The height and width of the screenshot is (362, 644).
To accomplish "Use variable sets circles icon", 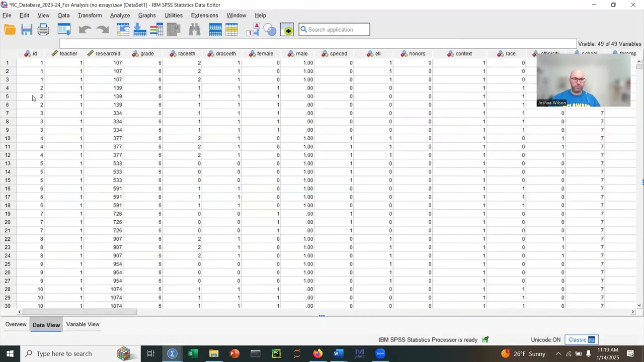I will click(270, 30).
